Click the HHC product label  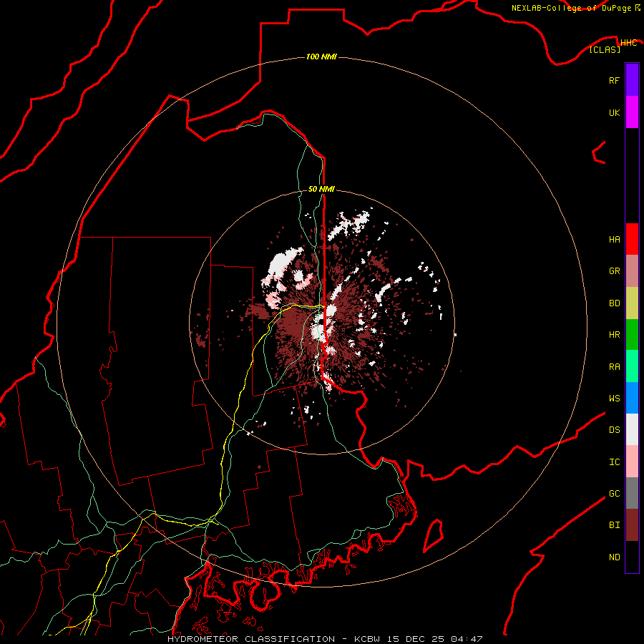point(628,43)
